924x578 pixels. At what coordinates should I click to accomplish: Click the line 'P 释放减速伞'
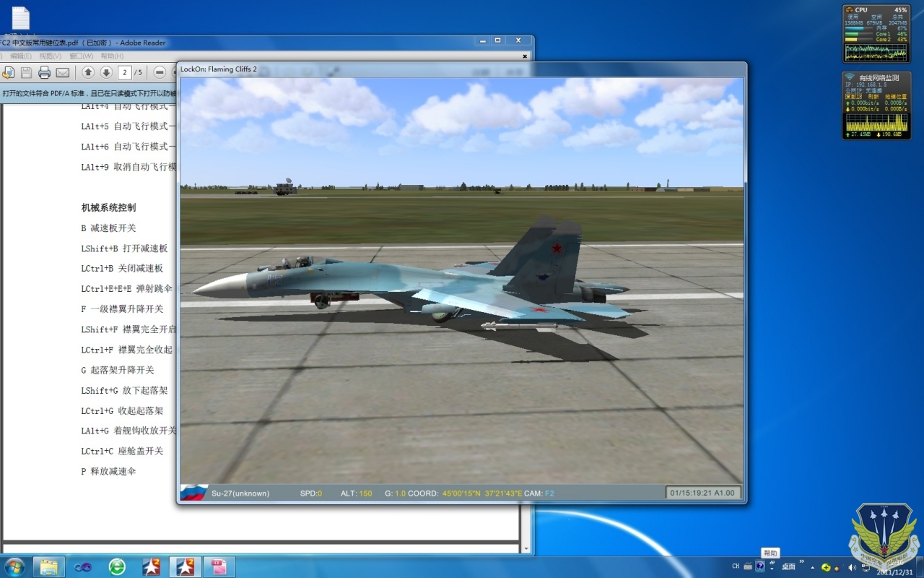(x=108, y=471)
